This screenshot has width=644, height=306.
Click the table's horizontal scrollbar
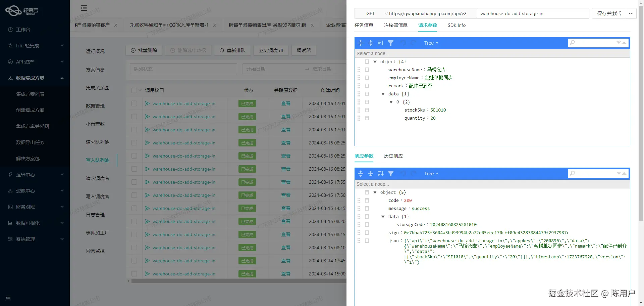click(239, 281)
